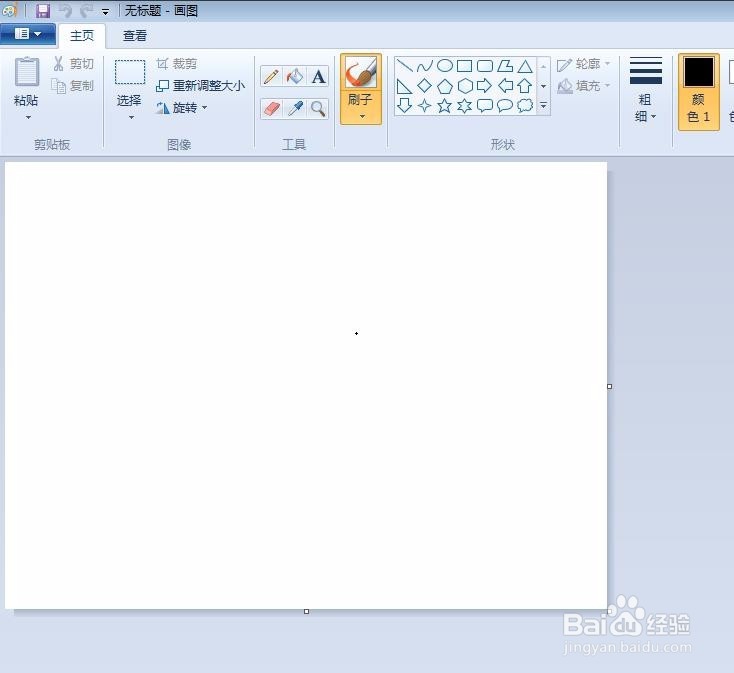Click the 刷子 brush icon

361,73
